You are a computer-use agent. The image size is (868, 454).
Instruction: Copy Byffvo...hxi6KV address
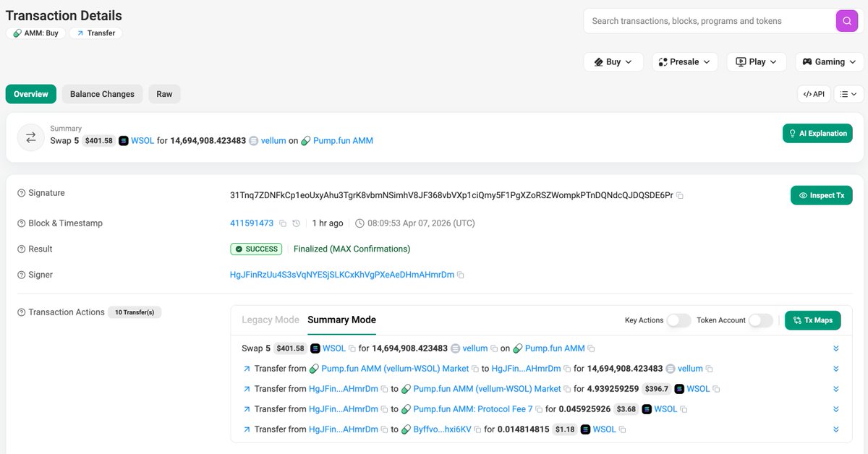click(x=477, y=429)
